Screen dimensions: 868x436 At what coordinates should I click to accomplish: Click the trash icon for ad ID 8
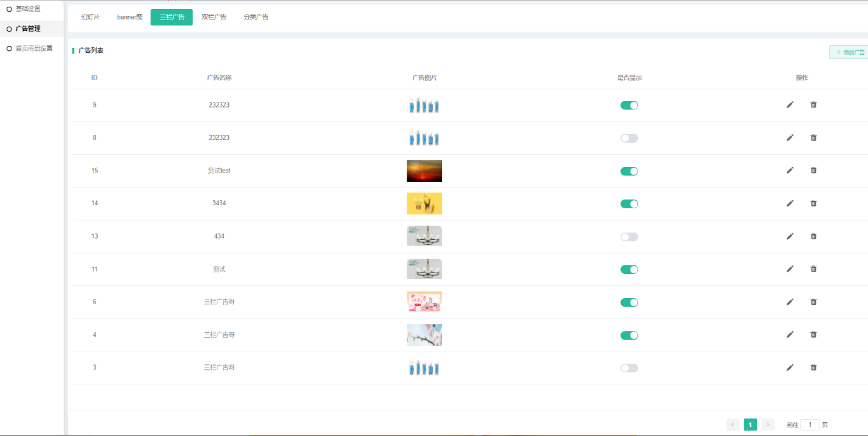click(813, 138)
